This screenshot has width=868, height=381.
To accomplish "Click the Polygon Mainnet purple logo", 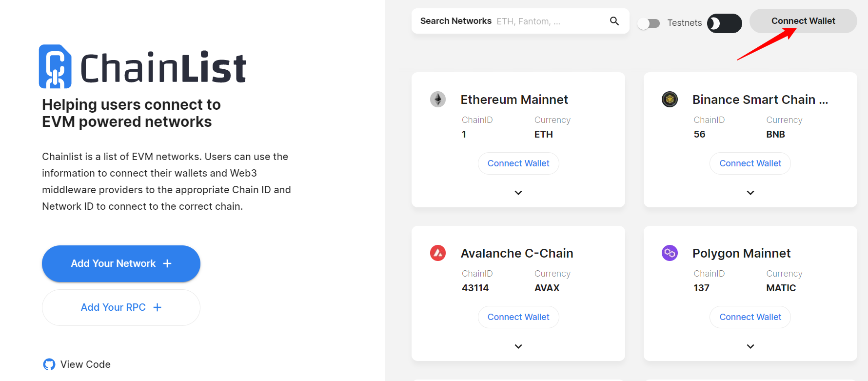I will [670, 253].
